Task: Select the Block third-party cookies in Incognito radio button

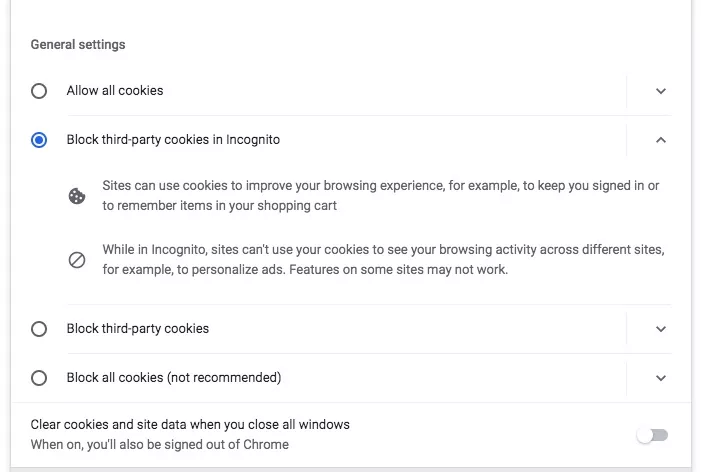Action: click(x=39, y=140)
